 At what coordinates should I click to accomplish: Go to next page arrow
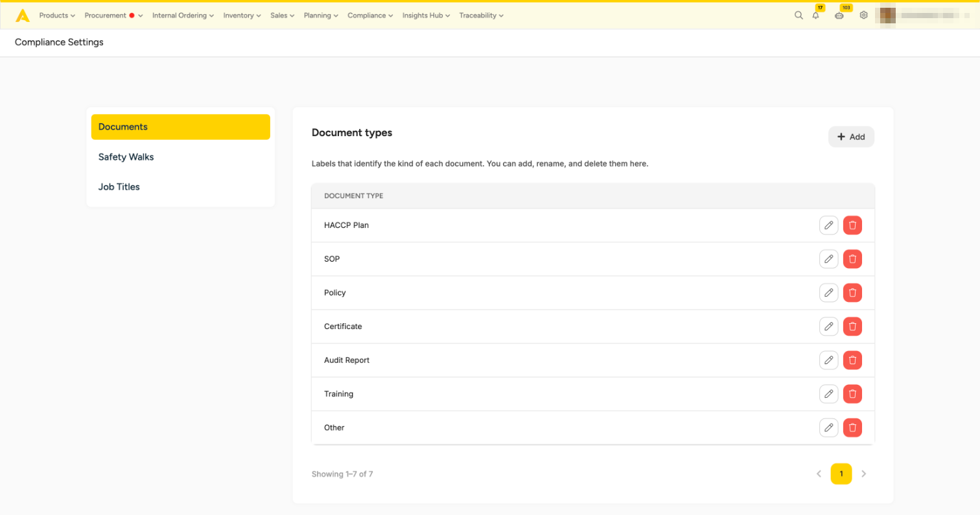coord(863,474)
